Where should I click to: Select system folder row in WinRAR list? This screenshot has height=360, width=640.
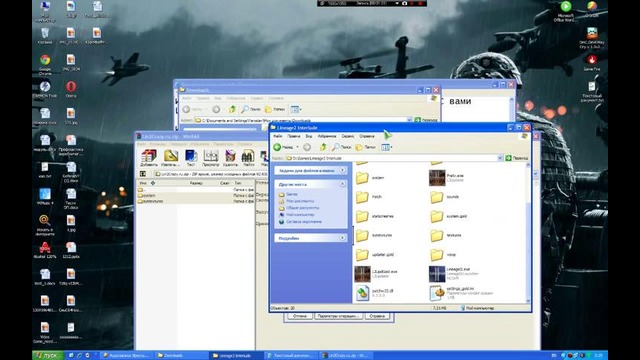click(196, 195)
